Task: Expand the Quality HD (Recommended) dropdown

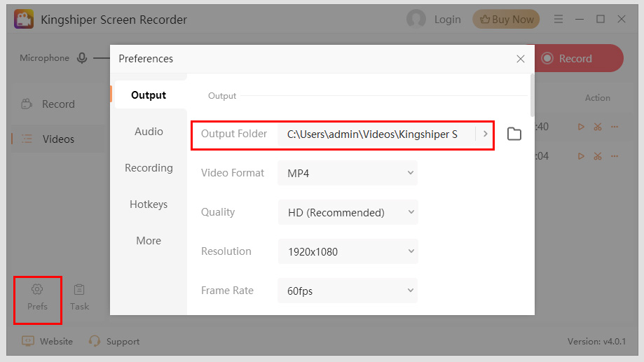Action: 348,212
